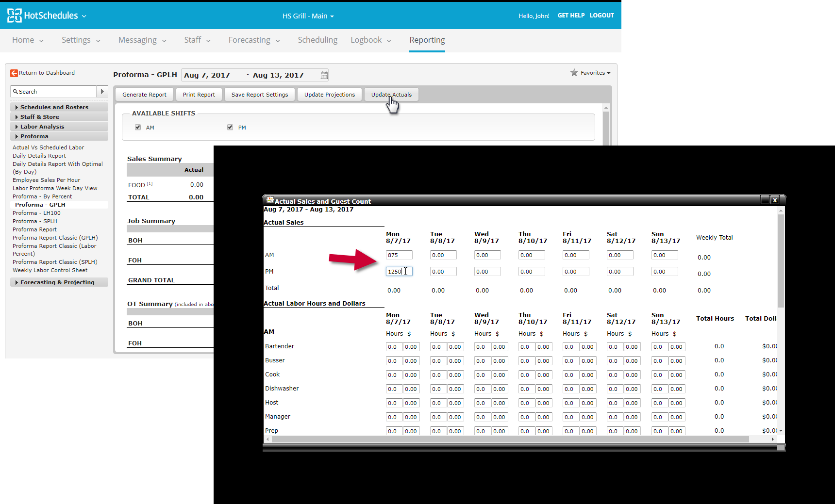The width and height of the screenshot is (835, 504).
Task: Go to the Scheduling tab
Action: pyautogui.click(x=317, y=40)
